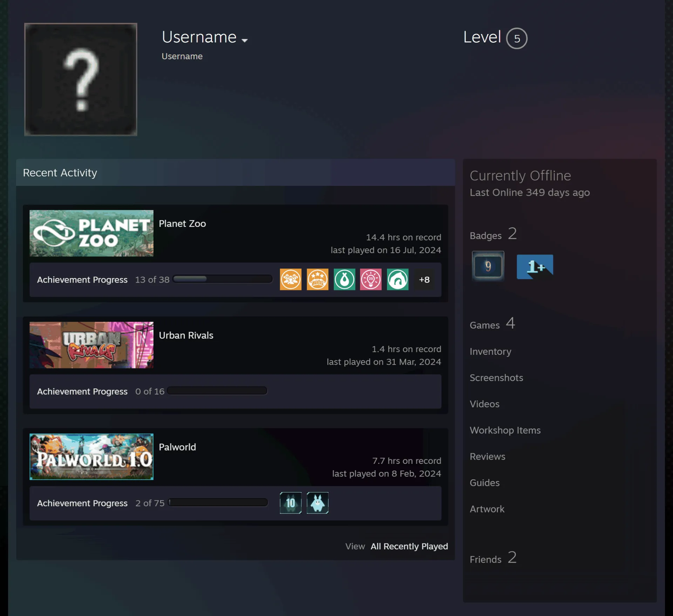Open the Screenshots link

click(x=496, y=378)
